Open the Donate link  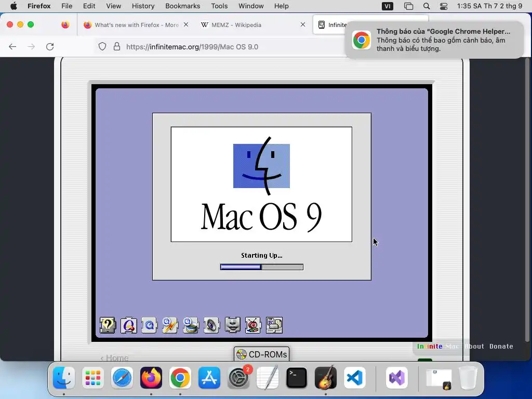pos(501,347)
